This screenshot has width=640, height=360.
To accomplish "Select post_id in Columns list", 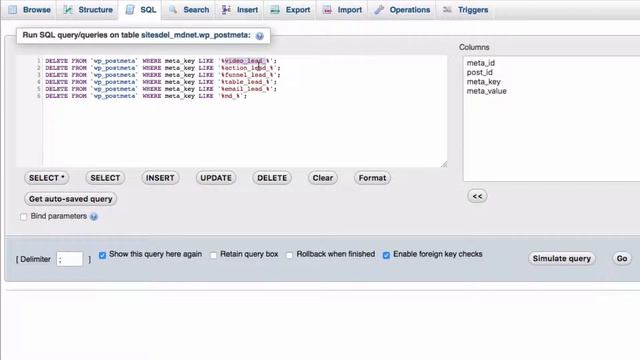I will [x=480, y=72].
